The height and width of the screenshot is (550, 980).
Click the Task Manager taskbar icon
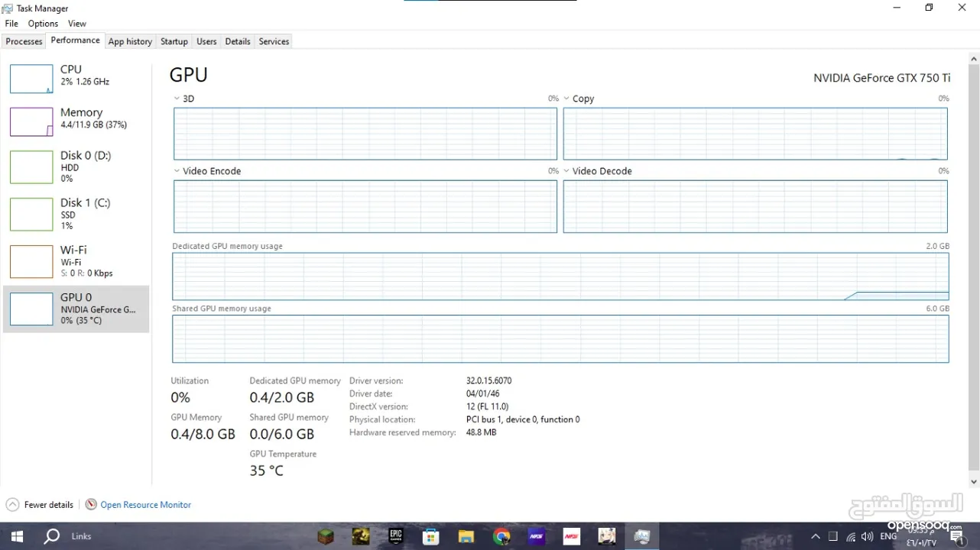pos(642,536)
